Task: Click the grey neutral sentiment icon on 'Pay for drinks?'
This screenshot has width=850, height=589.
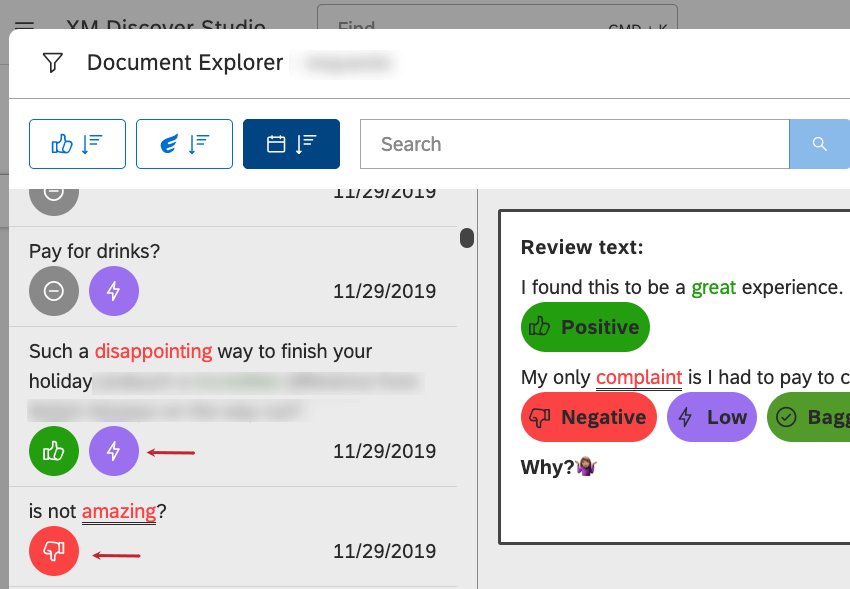Action: click(53, 290)
